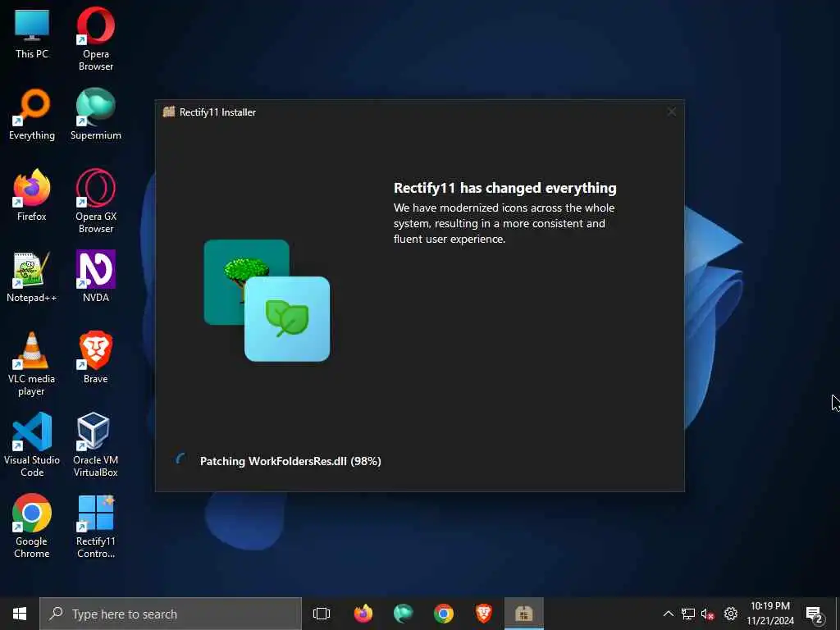Click the 'Rectify11 has changed everything' heading
Viewport: 840px width, 630px height.
pyautogui.click(x=505, y=188)
